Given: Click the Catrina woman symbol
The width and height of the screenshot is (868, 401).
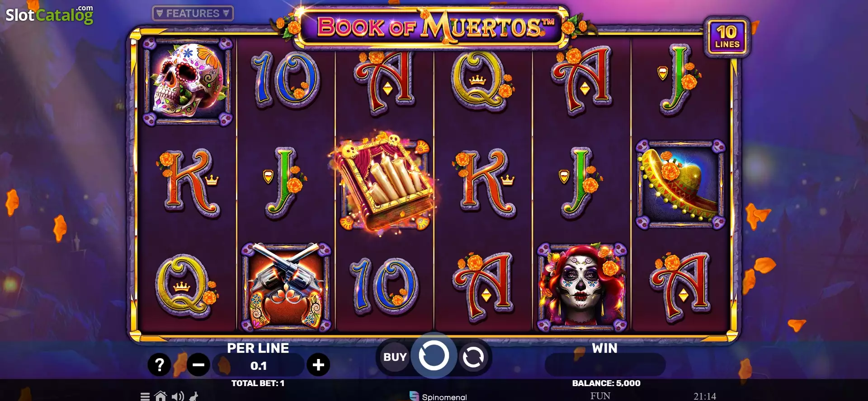Looking at the screenshot, I should [x=582, y=286].
